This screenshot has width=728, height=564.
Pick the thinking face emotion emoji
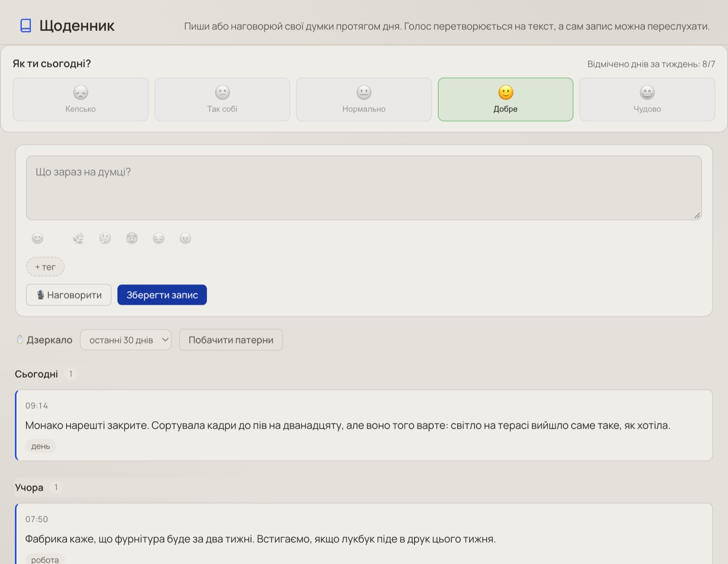105,238
